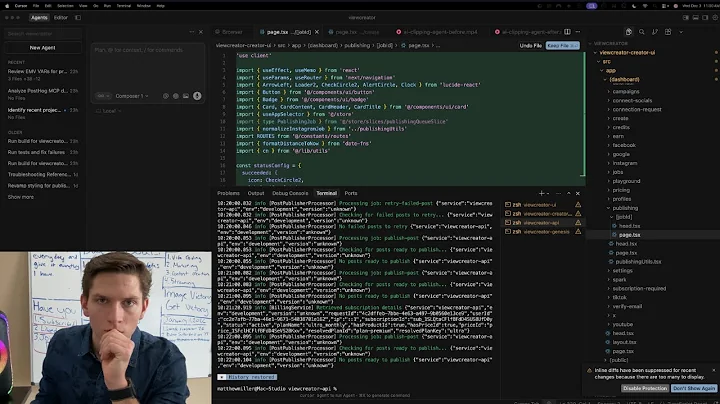The height and width of the screenshot is (404, 720).
Task: Switch to the Output panel tab
Action: (256, 193)
